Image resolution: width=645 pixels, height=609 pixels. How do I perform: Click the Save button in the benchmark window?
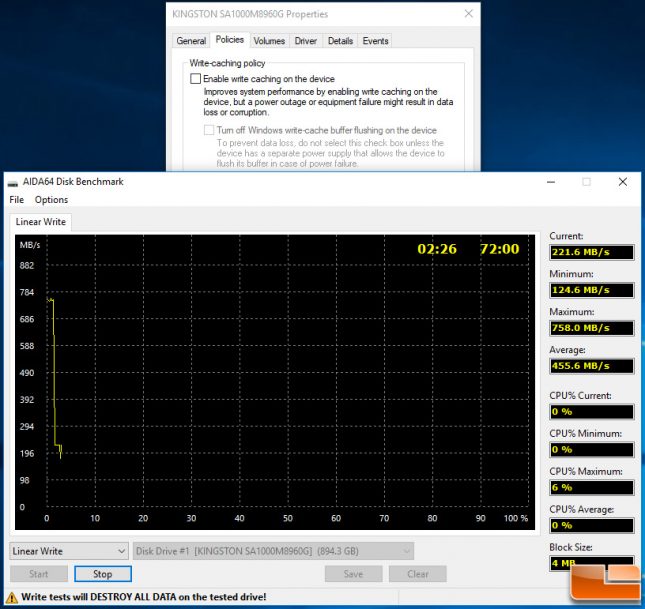[353, 574]
